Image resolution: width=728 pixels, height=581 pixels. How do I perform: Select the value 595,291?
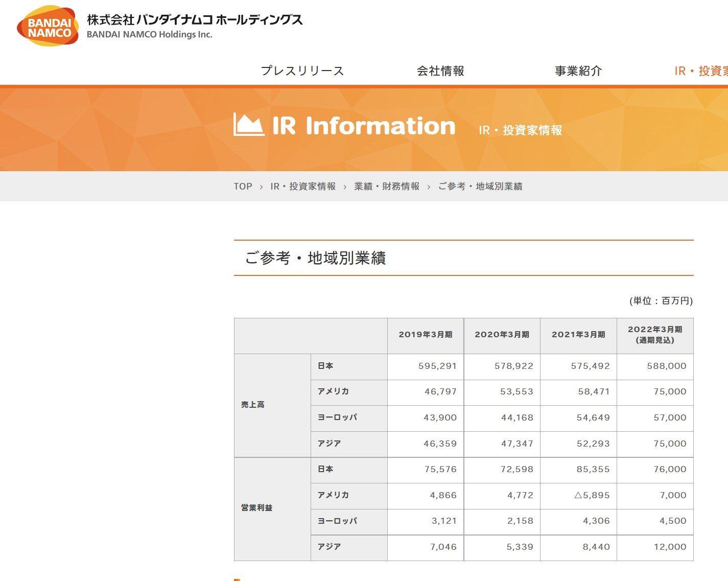click(x=437, y=366)
